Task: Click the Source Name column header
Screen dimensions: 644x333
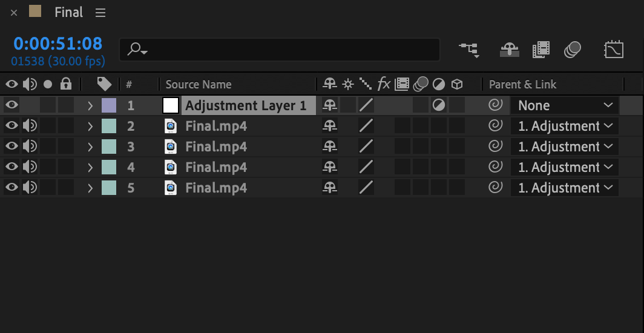Action: tap(199, 84)
